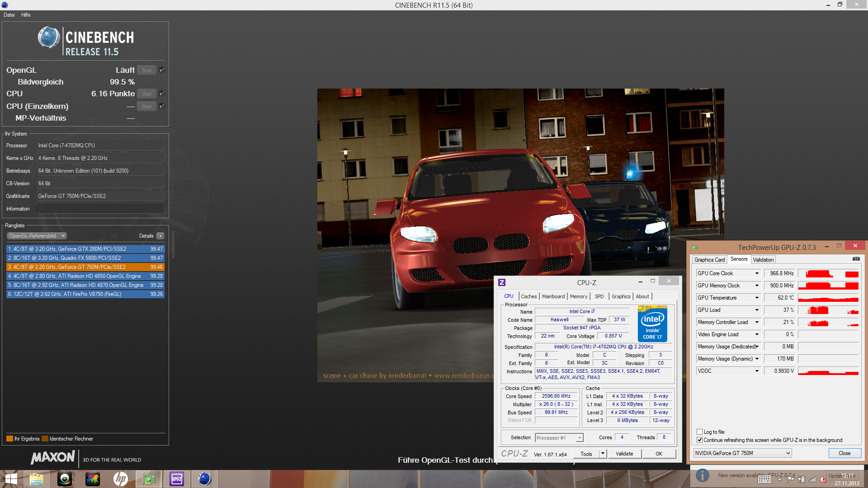868x488 pixels.
Task: Click the Validate button in CPU-Z
Action: 624,454
